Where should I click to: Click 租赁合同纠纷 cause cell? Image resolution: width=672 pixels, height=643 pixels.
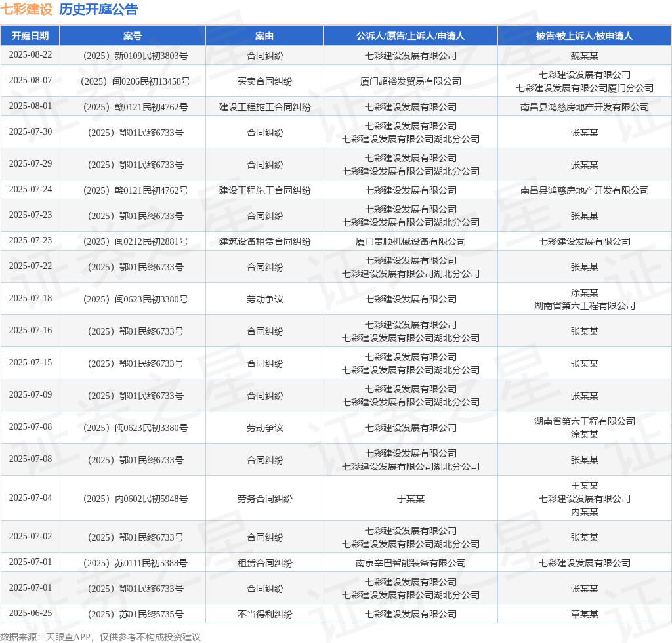pos(265,563)
